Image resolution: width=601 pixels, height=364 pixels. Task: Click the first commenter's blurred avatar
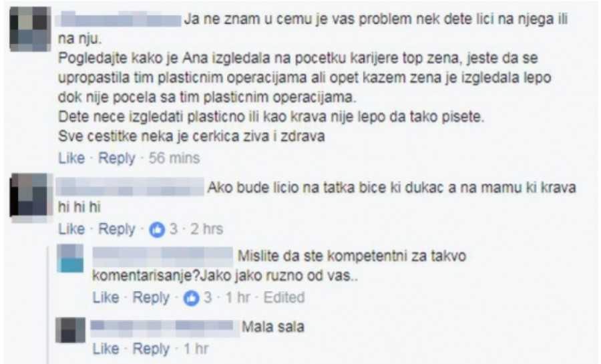(x=30, y=29)
